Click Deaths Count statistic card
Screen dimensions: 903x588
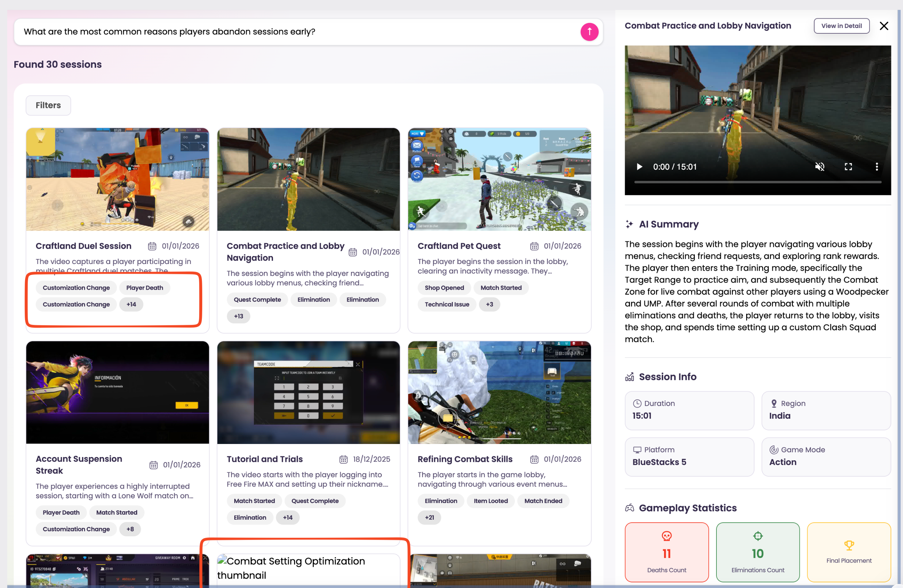coord(666,552)
